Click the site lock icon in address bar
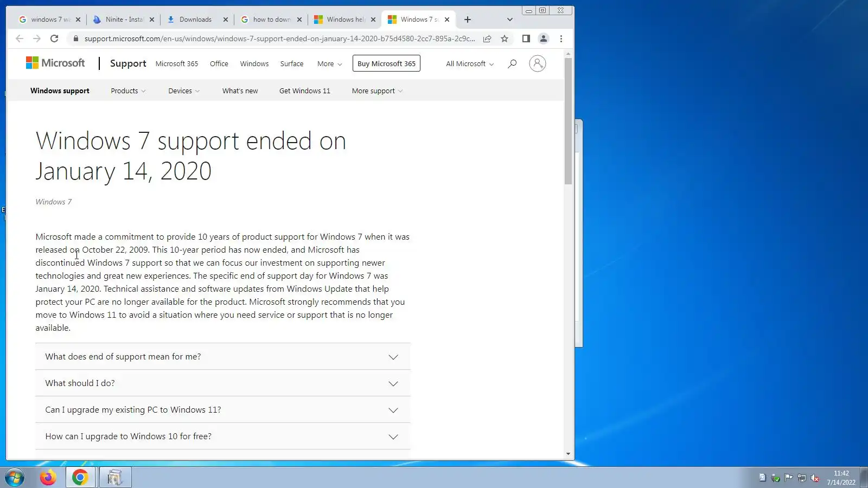Viewport: 868px width, 488px height. click(x=75, y=38)
